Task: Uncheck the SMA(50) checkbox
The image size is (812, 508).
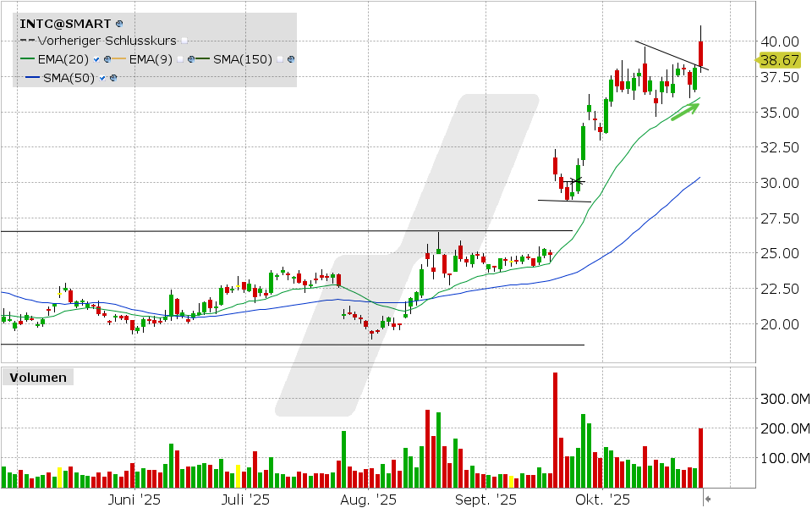Action: 102,78
